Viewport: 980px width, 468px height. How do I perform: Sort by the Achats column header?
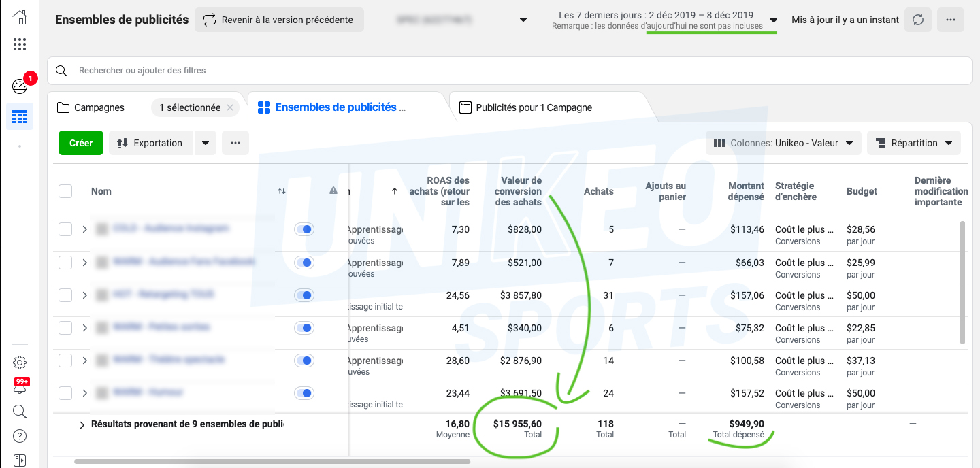599,191
